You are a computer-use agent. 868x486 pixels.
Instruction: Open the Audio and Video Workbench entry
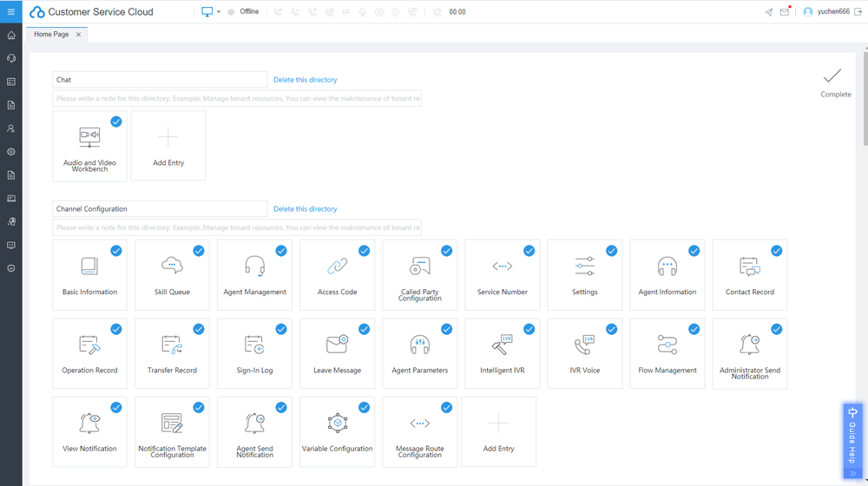point(89,146)
